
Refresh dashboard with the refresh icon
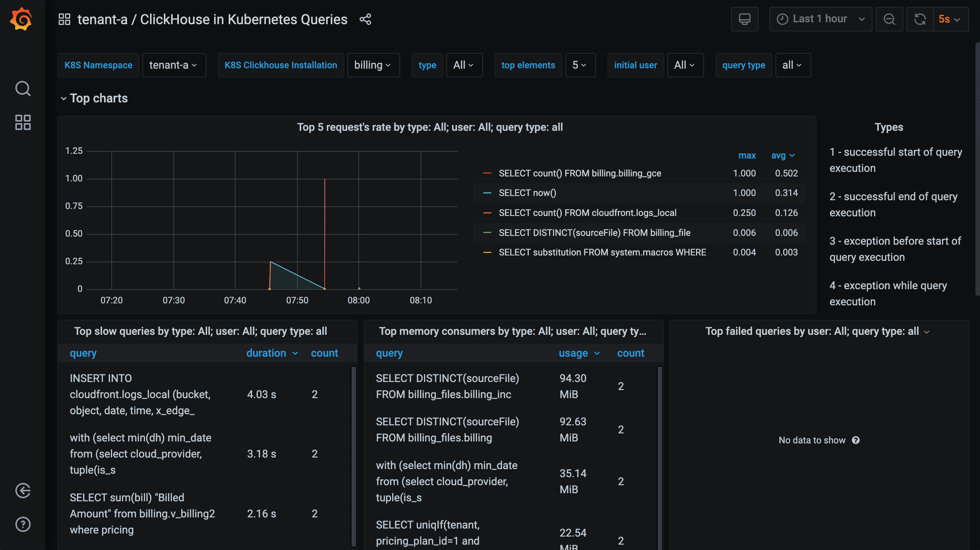920,19
